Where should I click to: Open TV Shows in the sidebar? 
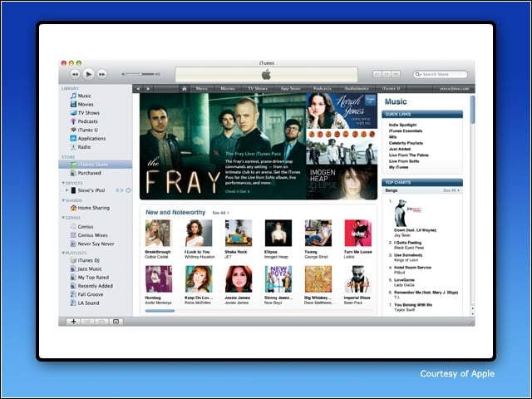pos(85,113)
